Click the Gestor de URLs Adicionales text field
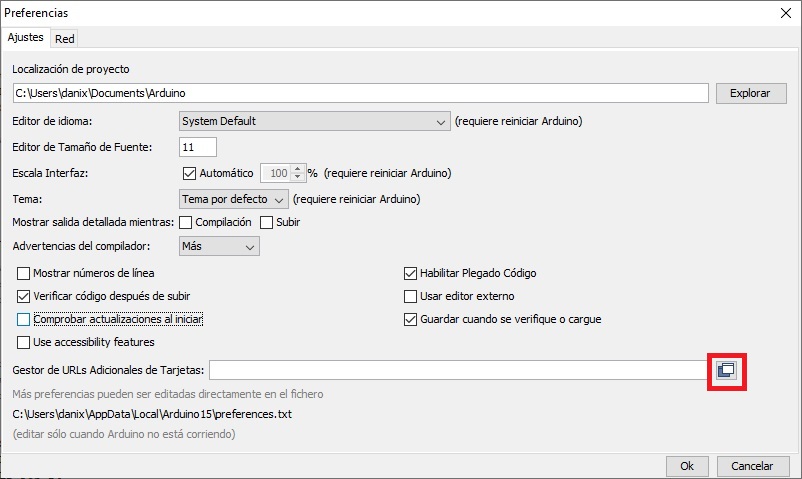 tap(459, 370)
